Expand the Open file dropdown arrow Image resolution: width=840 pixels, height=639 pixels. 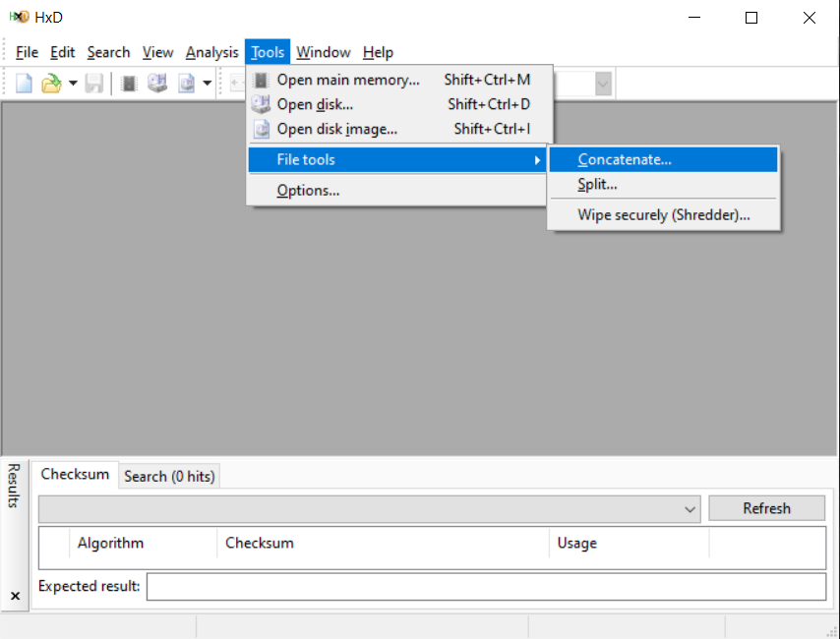[73, 84]
